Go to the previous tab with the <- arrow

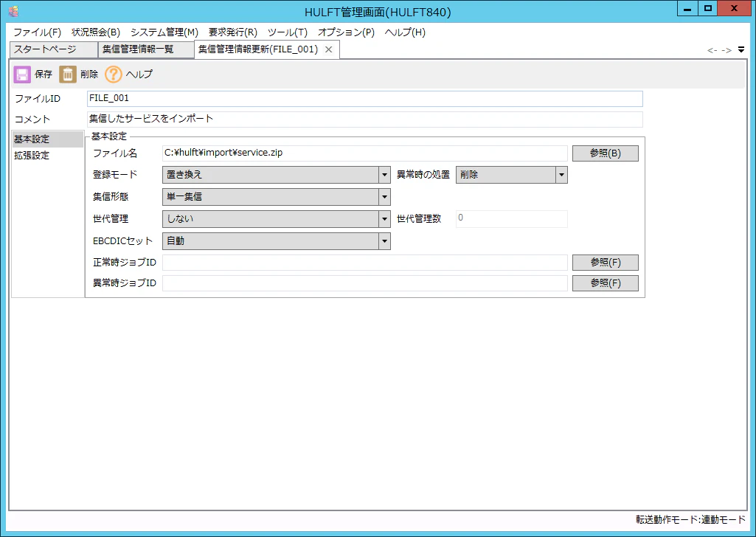(712, 50)
